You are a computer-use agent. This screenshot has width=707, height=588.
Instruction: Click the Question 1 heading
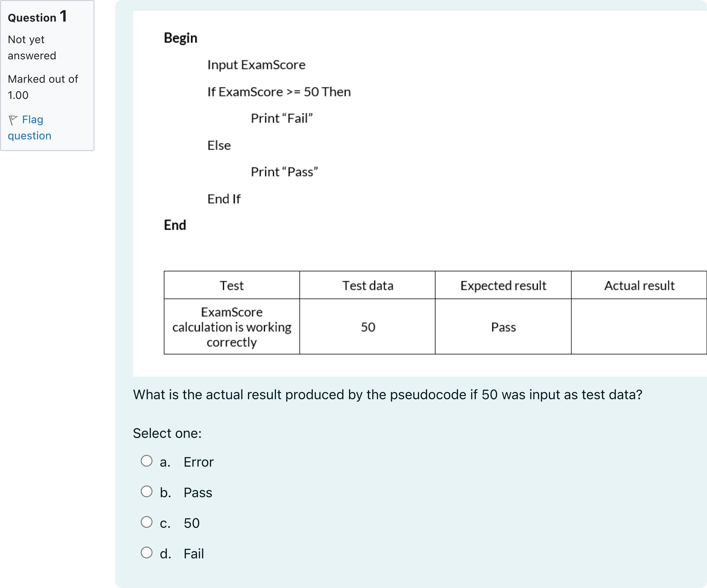(37, 17)
